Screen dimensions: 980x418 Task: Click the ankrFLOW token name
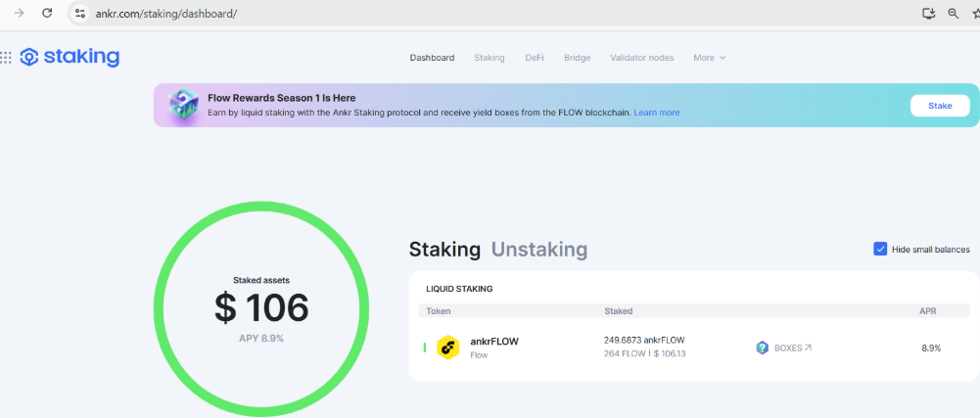[x=494, y=341]
